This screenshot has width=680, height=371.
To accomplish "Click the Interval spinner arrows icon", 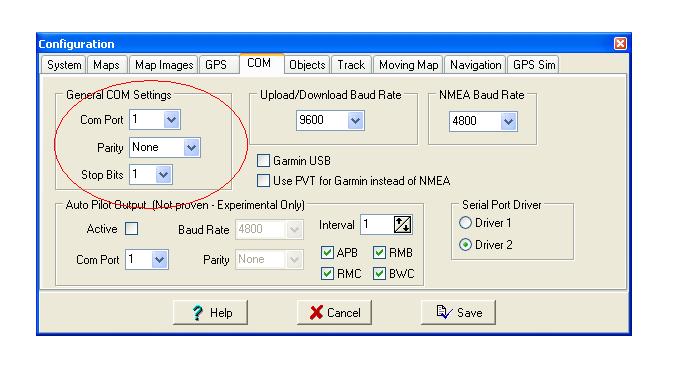I will point(402,225).
